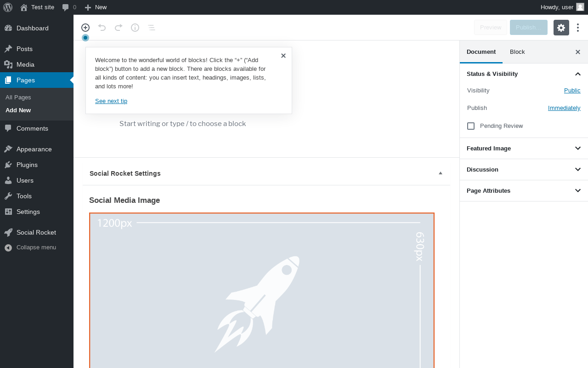Open the Block navigation icon
The height and width of the screenshot is (368, 588).
pyautogui.click(x=152, y=28)
